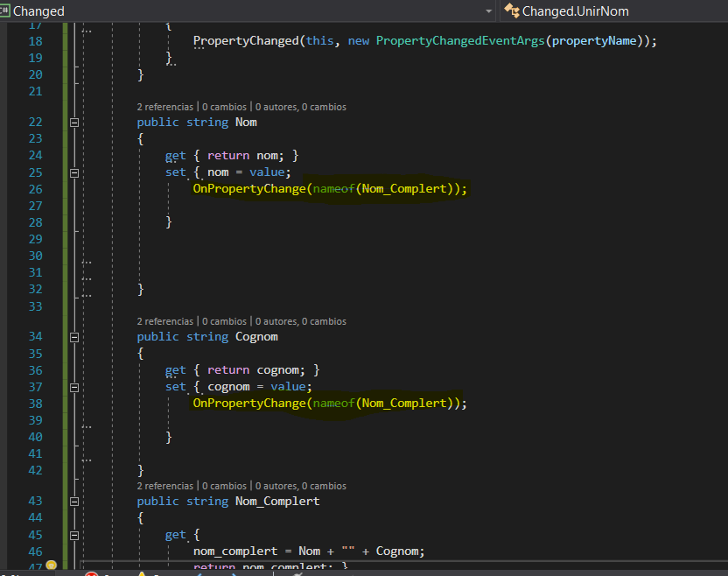
Task: Collapse the Nom_Complert property at line 43
Action: point(74,502)
